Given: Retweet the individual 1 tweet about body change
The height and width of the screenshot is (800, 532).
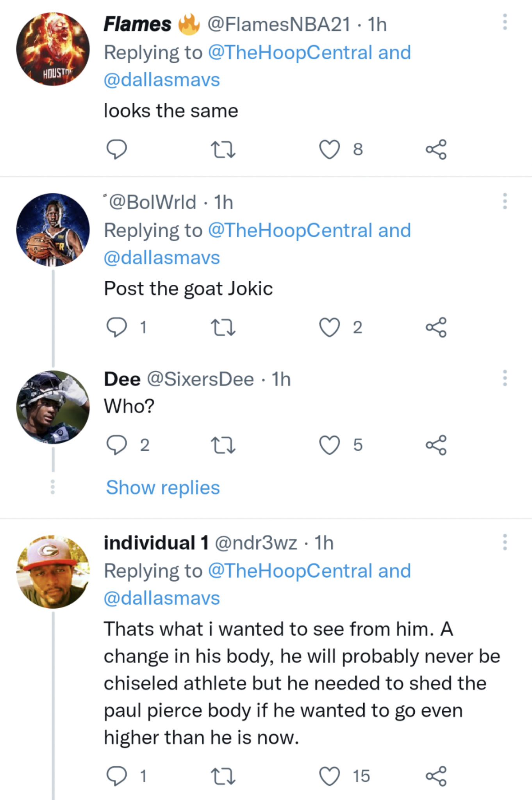Looking at the screenshot, I should (223, 776).
